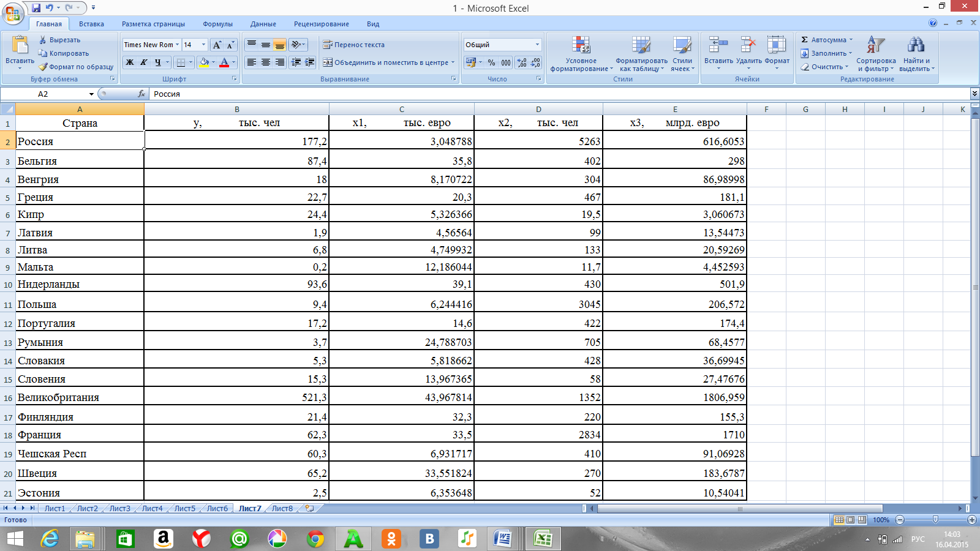
Task: Click Find and Select binoculars icon
Action: (916, 45)
